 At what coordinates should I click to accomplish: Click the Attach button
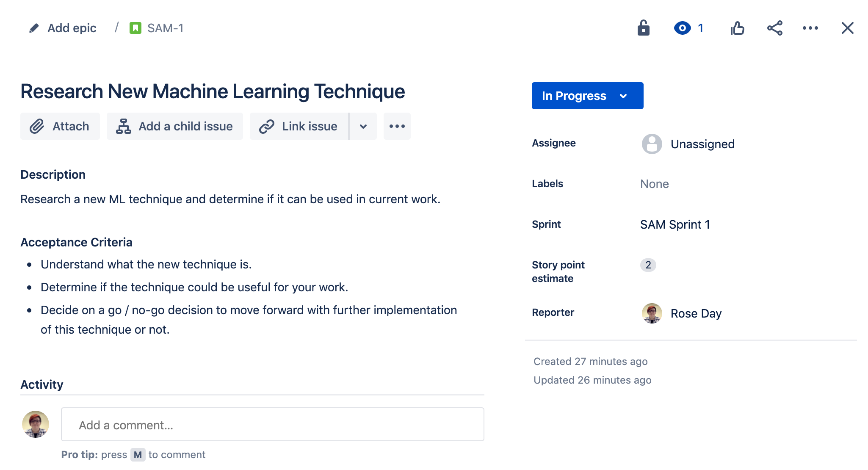coord(60,126)
